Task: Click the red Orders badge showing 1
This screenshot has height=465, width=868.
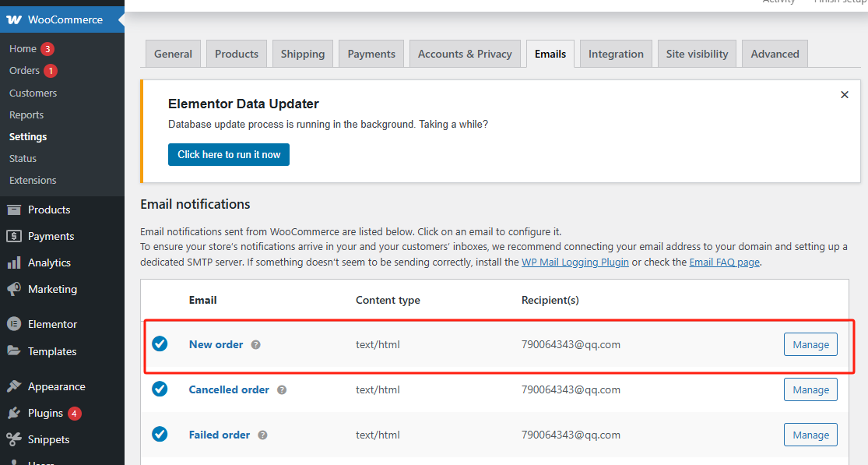Action: (51, 71)
